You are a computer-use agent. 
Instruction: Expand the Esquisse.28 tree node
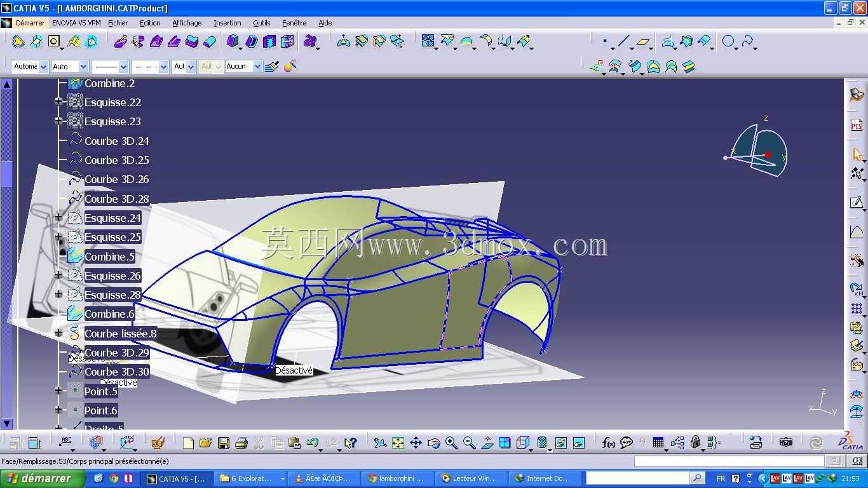click(58, 294)
